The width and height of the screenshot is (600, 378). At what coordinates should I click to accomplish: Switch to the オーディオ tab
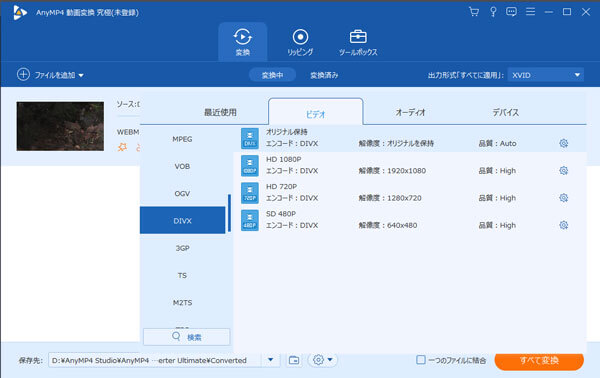coord(410,112)
